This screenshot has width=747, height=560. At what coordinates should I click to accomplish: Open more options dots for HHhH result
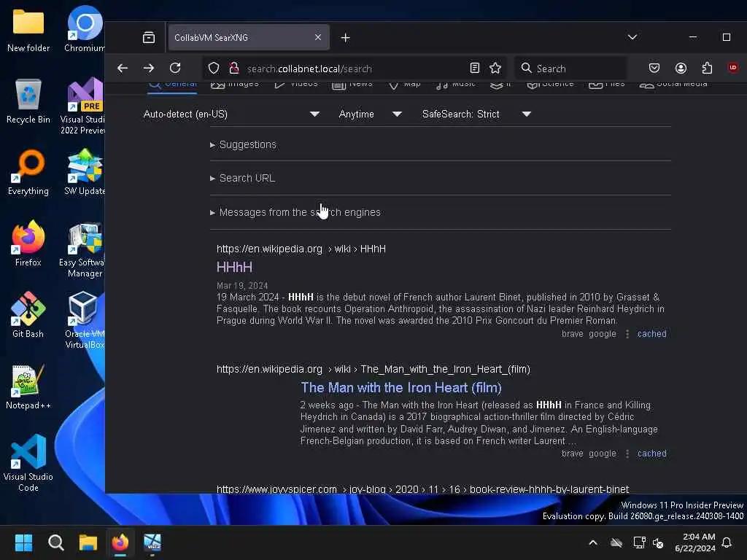(x=627, y=334)
